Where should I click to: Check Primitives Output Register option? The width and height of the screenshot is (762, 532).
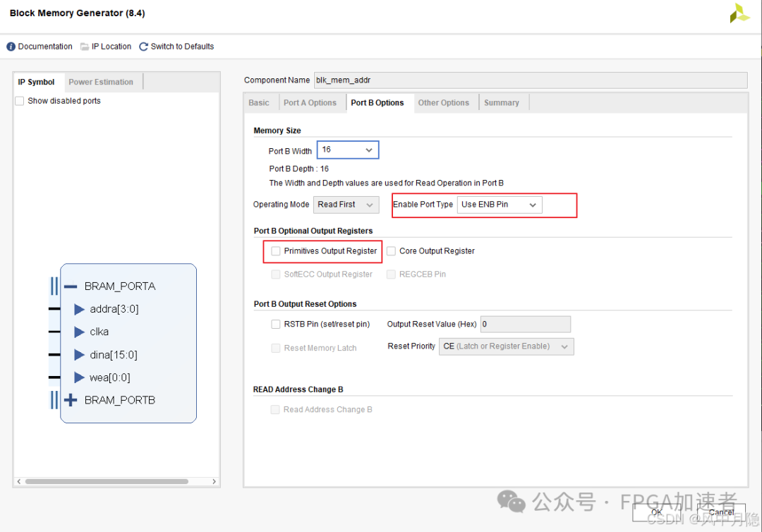pos(276,251)
